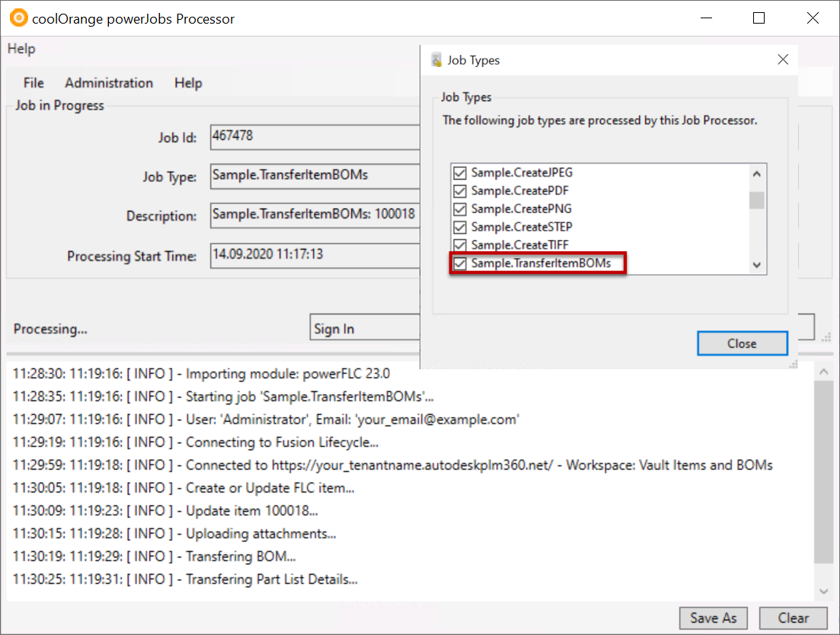
Task: Click the Save As button
Action: click(713, 617)
